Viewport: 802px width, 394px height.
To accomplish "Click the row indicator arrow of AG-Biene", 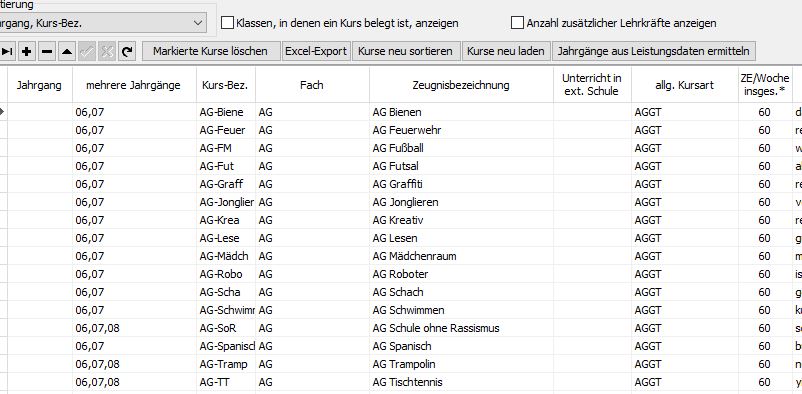I will [x=3, y=112].
